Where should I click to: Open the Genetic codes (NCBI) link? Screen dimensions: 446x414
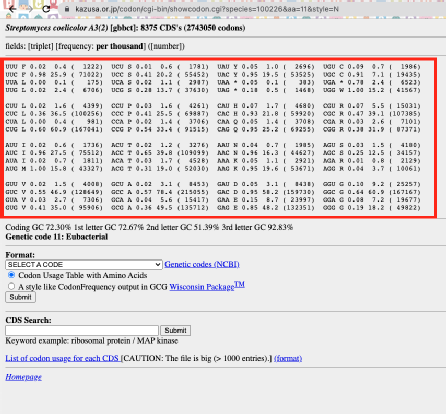(x=202, y=264)
